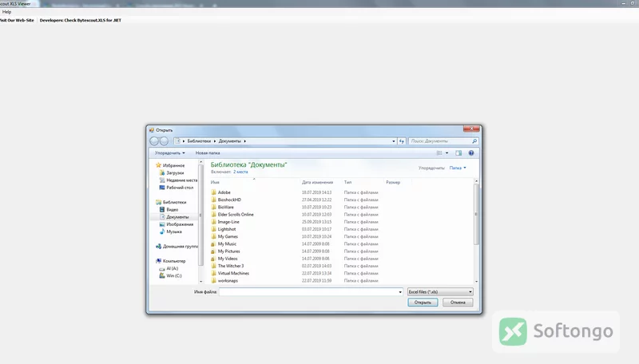Click the Открыть button

click(423, 303)
